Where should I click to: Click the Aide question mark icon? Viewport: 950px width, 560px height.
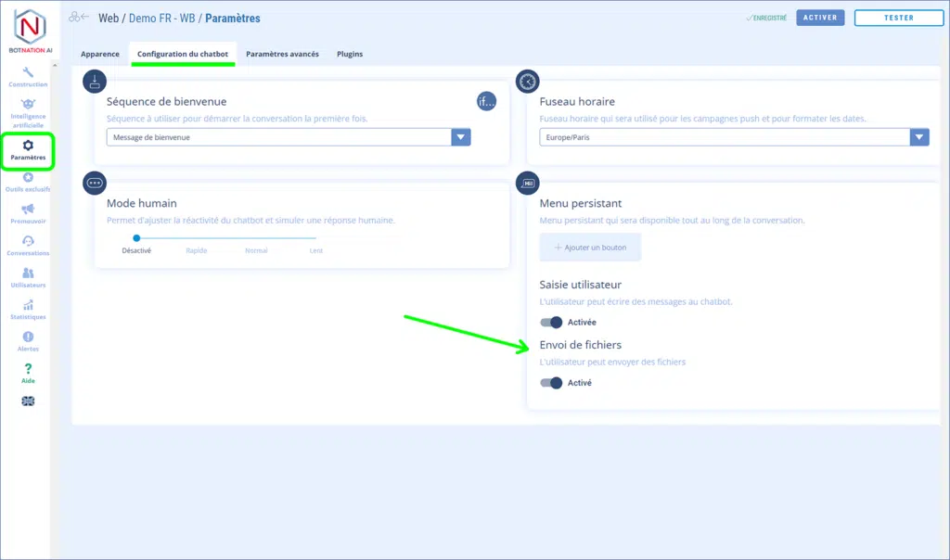coord(28,369)
